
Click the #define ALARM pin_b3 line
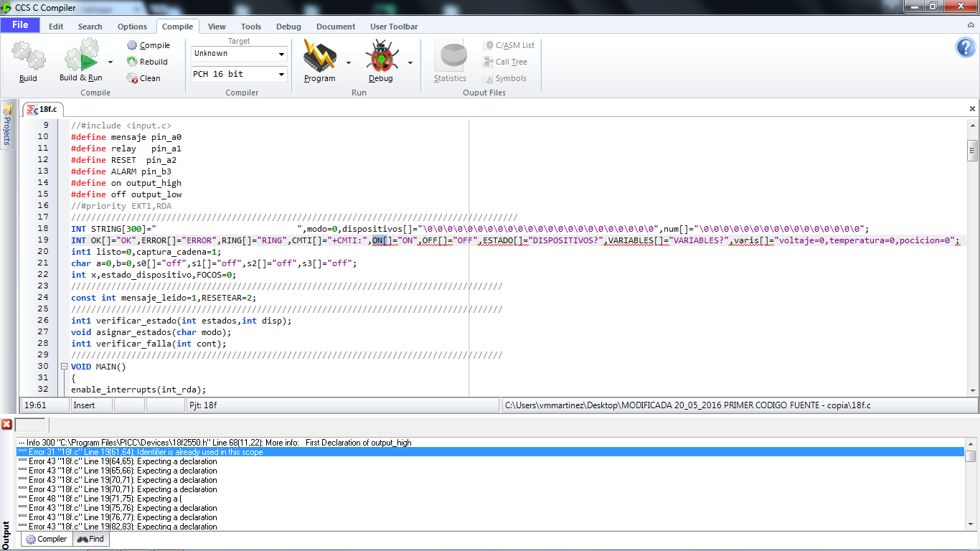121,171
